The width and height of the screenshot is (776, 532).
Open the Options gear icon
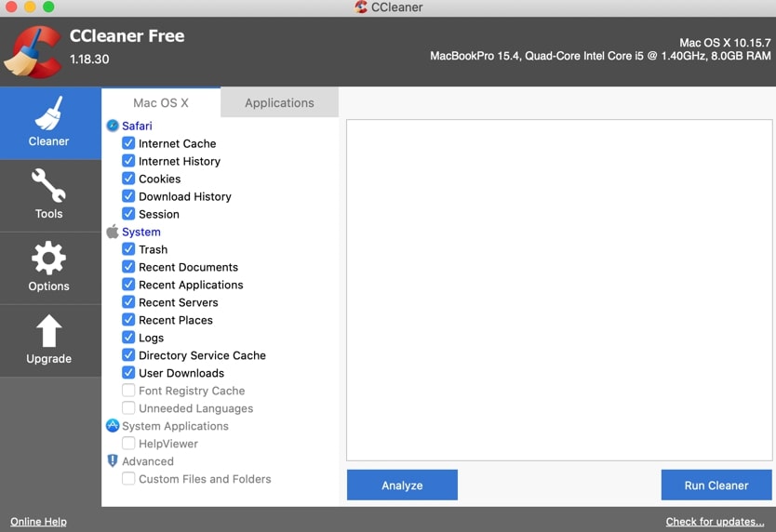(48, 258)
